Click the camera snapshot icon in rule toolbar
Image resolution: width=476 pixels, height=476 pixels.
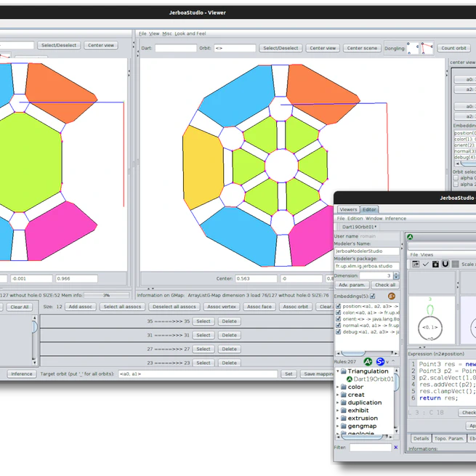click(435, 264)
